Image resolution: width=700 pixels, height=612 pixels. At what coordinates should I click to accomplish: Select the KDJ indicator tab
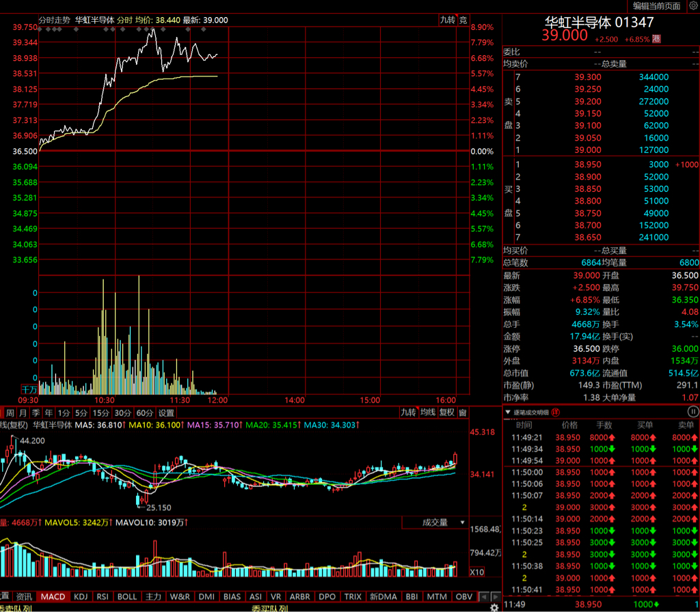pos(81,596)
